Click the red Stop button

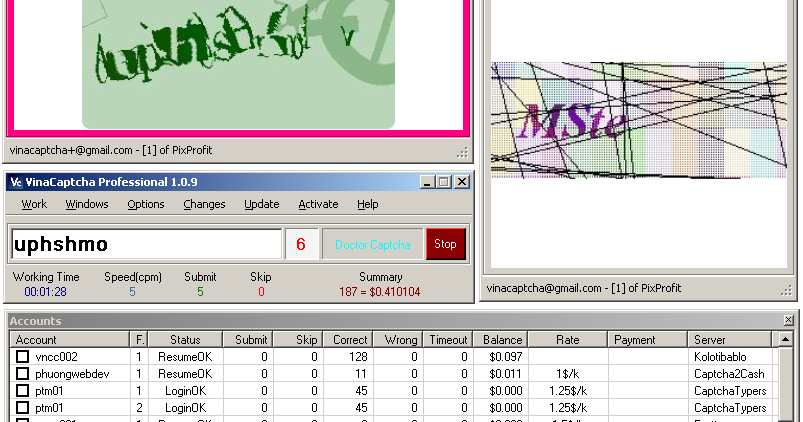[446, 244]
